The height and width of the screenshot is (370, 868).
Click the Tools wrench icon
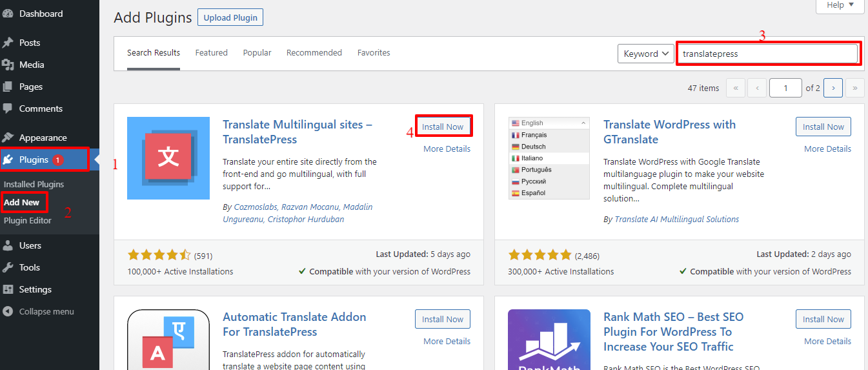pos(8,267)
